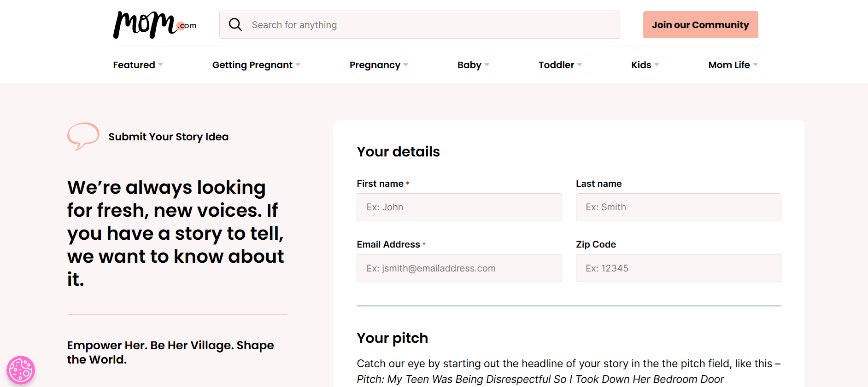
Task: Click the magnifying glass search icon
Action: pyautogui.click(x=235, y=25)
